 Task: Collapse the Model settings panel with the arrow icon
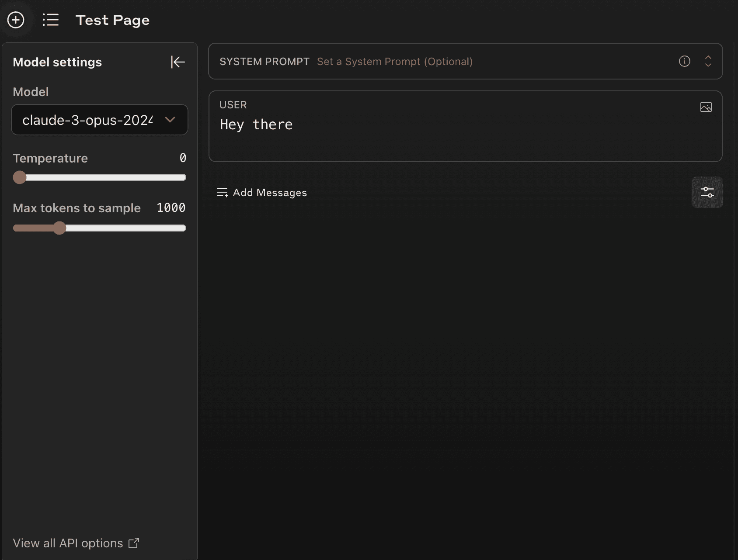[178, 62]
